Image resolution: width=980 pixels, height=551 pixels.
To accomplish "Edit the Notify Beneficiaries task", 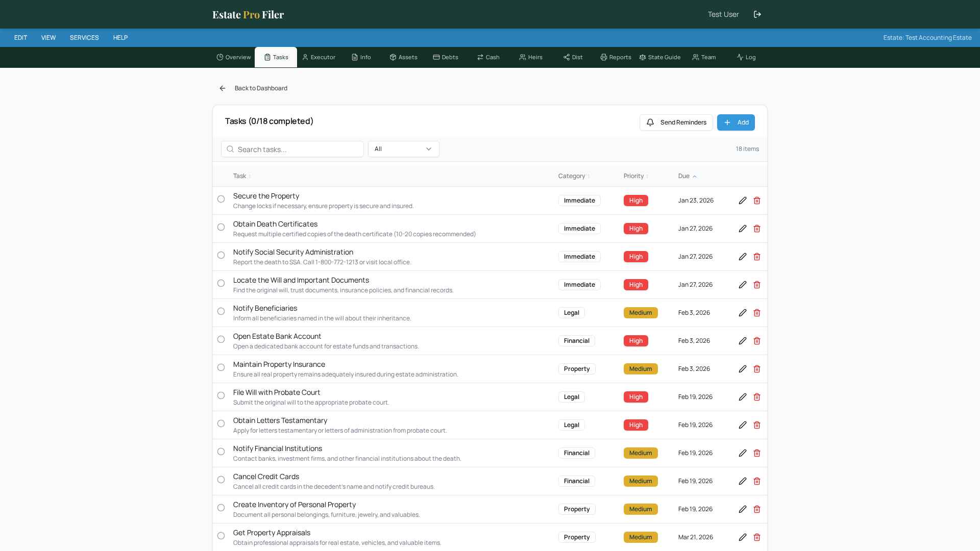I will point(743,313).
